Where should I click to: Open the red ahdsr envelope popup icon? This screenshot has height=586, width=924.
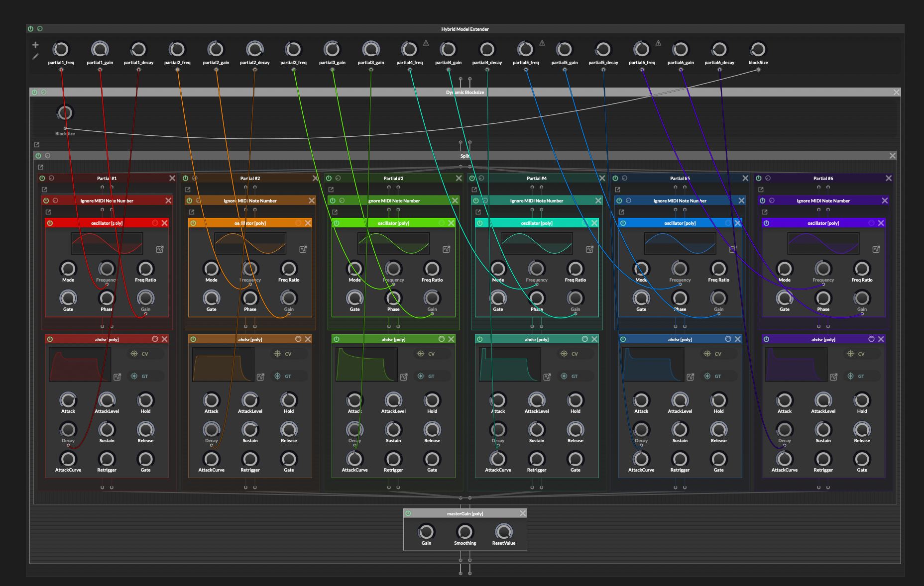tap(117, 377)
